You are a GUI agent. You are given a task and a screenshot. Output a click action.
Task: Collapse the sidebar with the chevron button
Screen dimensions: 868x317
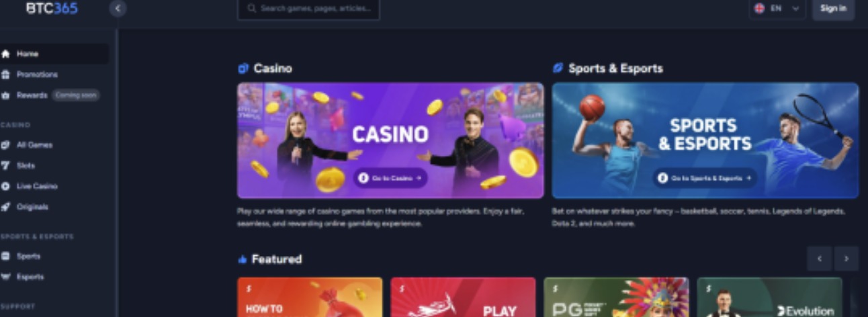(x=118, y=9)
